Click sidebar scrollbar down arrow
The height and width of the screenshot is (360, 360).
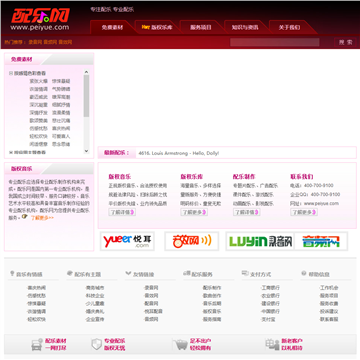coord(86,151)
